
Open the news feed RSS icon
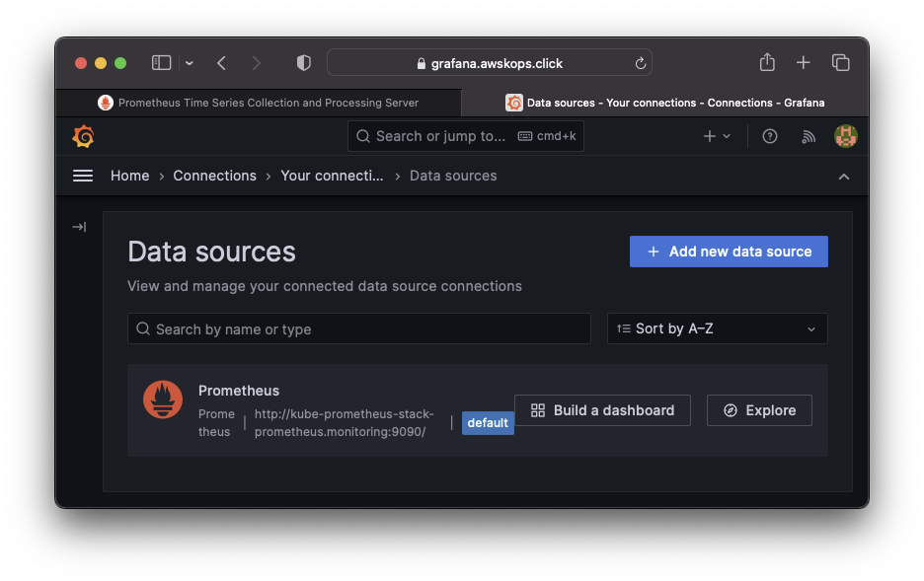(808, 136)
